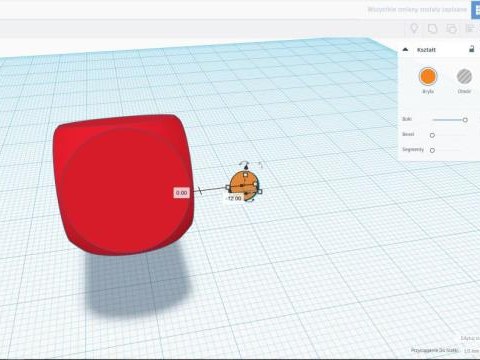This screenshot has width=480, height=360.
Task: Click the edit grid link
Action: (x=470, y=338)
